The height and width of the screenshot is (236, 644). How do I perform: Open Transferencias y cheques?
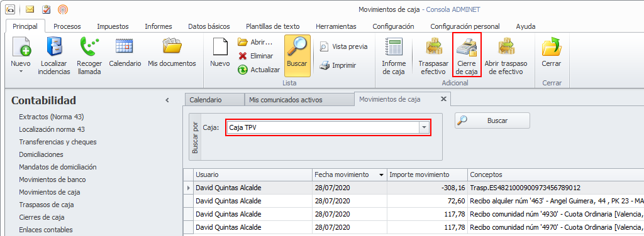click(x=58, y=142)
